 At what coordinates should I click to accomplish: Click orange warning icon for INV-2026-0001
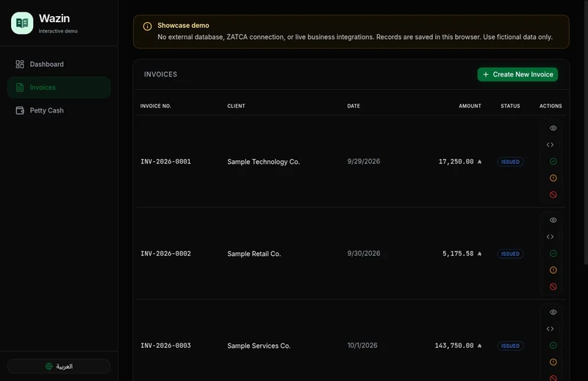pyautogui.click(x=553, y=178)
